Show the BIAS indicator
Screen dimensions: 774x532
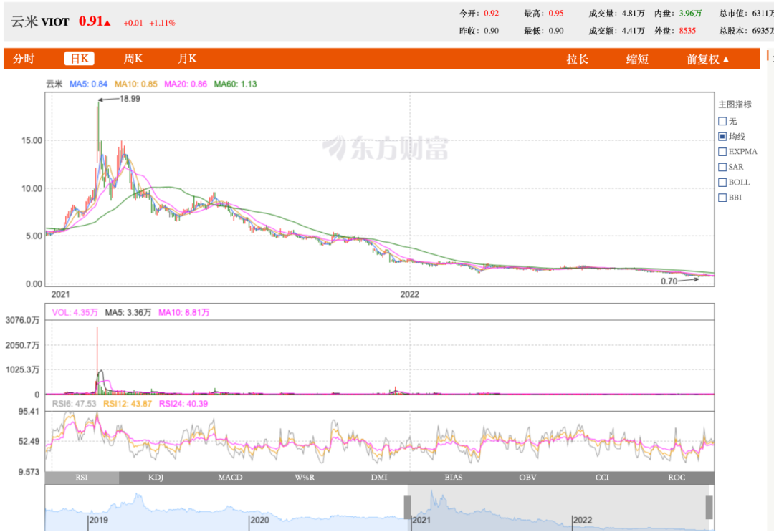click(x=454, y=478)
